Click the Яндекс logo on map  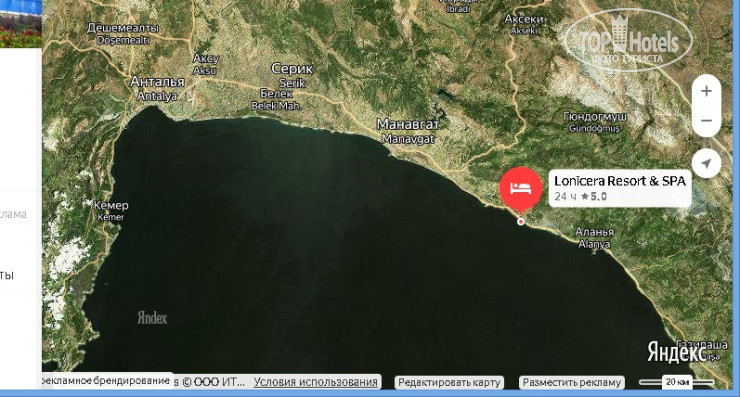coord(677,351)
